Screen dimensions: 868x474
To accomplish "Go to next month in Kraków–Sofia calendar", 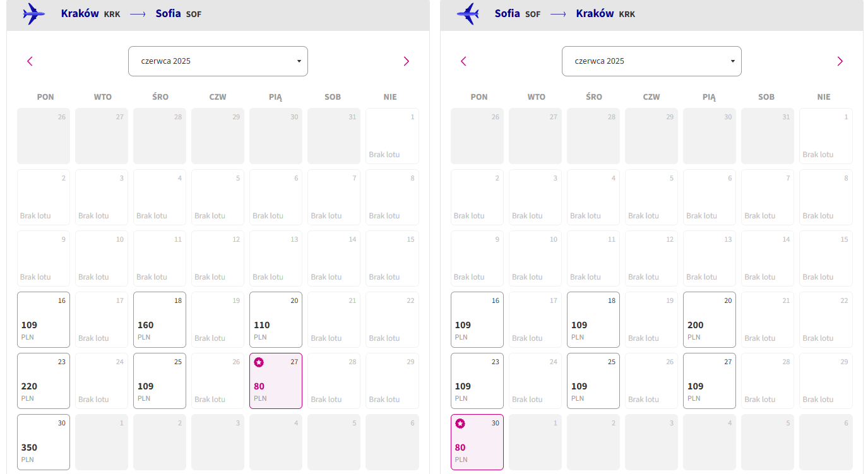I will (x=406, y=61).
